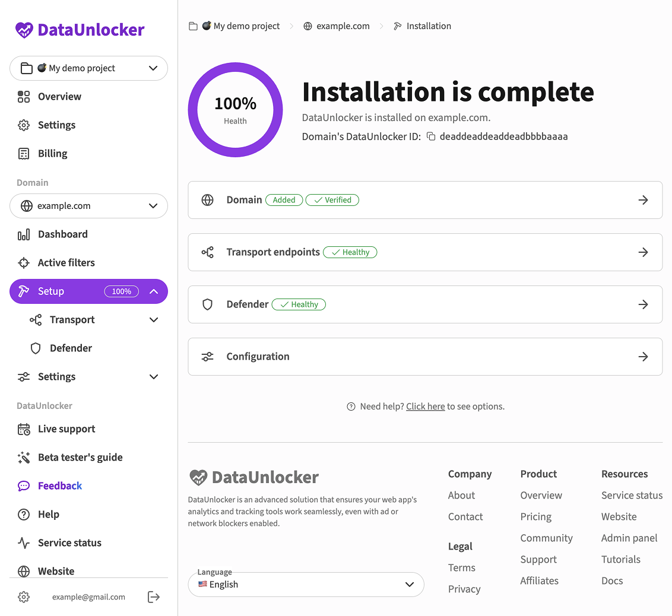Collapse the Setup section chevron
This screenshot has height=616, width=672.
click(154, 291)
